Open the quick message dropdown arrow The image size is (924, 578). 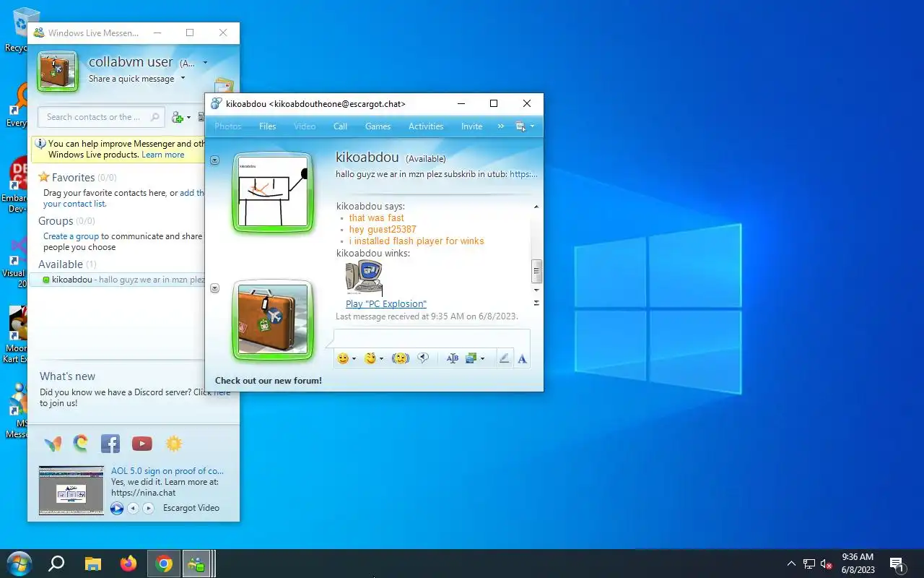pos(183,78)
